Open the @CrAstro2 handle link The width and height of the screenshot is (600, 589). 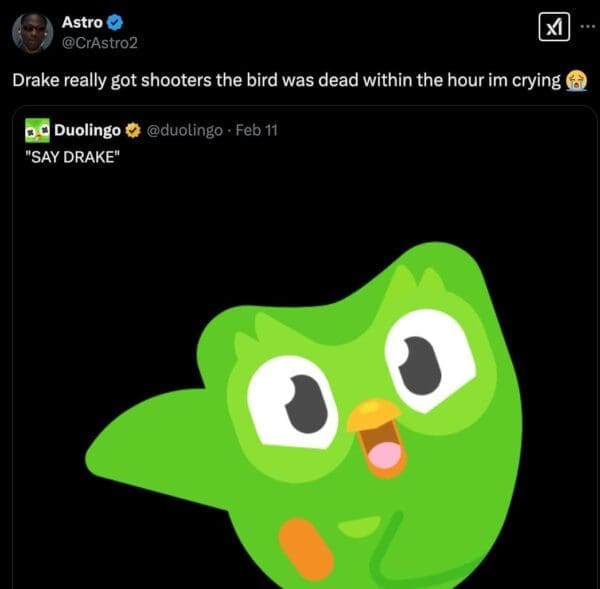[x=99, y=42]
